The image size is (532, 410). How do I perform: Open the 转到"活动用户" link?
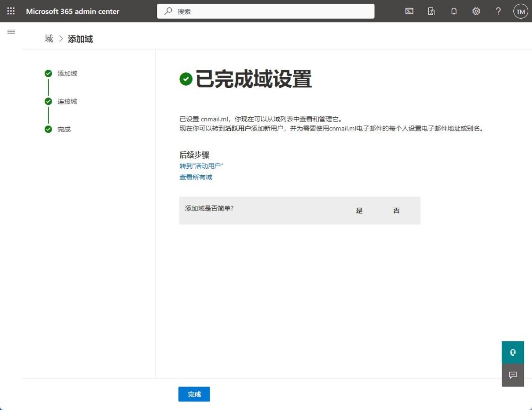click(x=201, y=166)
